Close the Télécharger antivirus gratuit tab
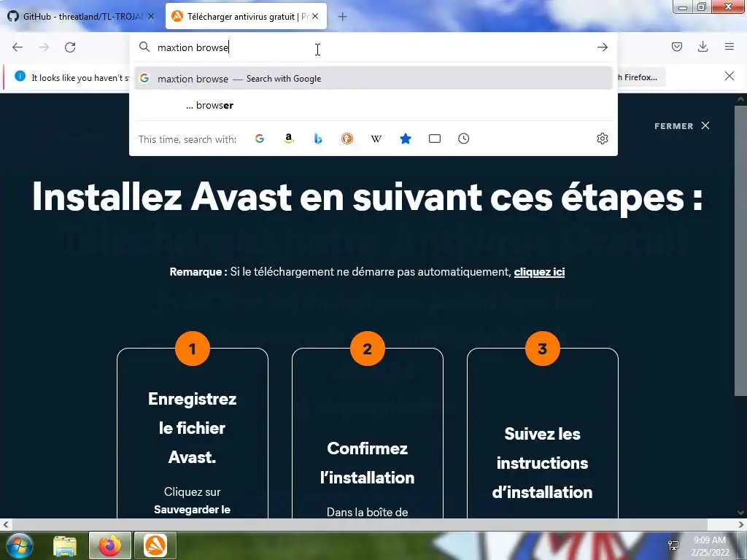 tap(315, 16)
